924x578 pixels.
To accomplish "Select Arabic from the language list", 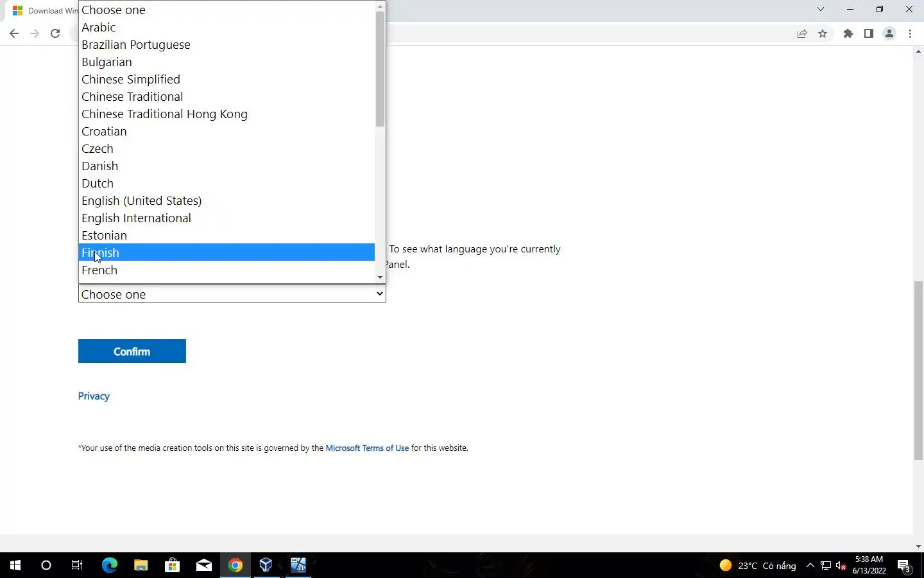I will 227,27.
